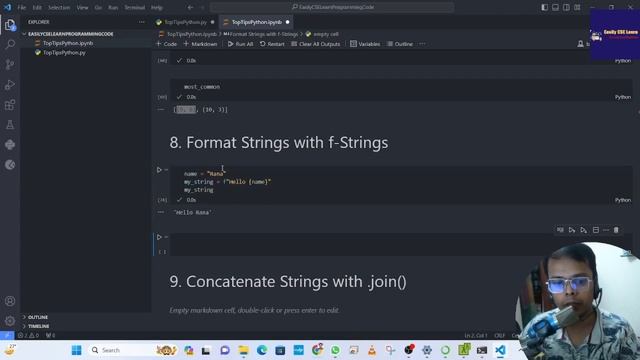640x360 pixels.
Task: Click Run All in notebook toolbar
Action: pos(240,44)
